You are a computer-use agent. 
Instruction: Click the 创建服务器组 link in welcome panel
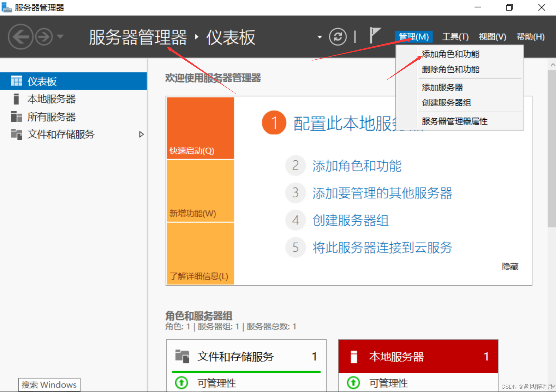351,220
